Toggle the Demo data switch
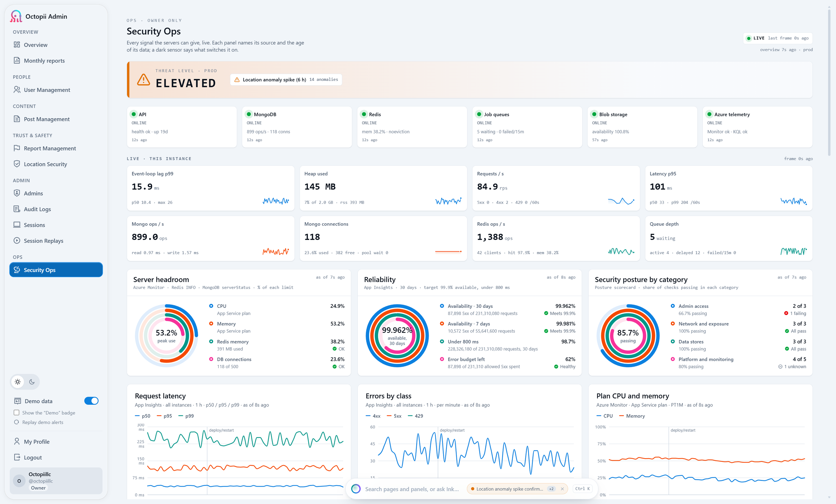Image resolution: width=836 pixels, height=504 pixels. [x=91, y=401]
